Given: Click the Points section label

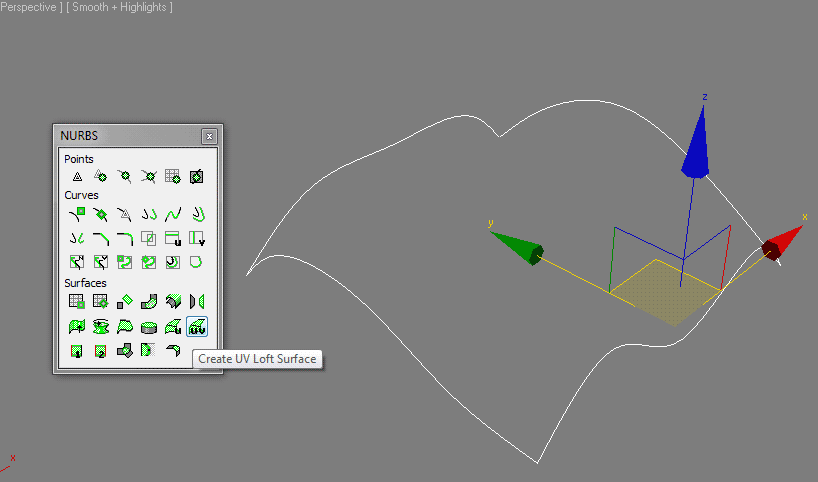Looking at the screenshot, I should point(79,159).
